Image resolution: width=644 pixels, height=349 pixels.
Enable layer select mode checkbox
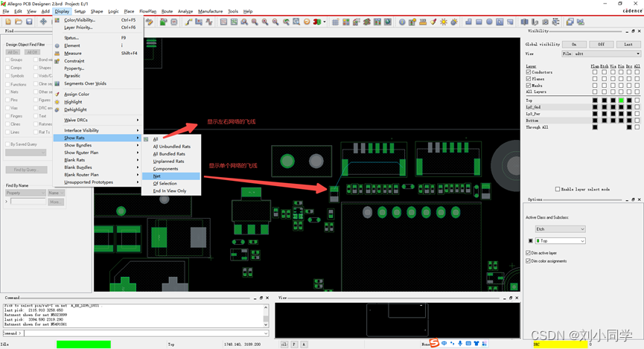click(x=558, y=189)
